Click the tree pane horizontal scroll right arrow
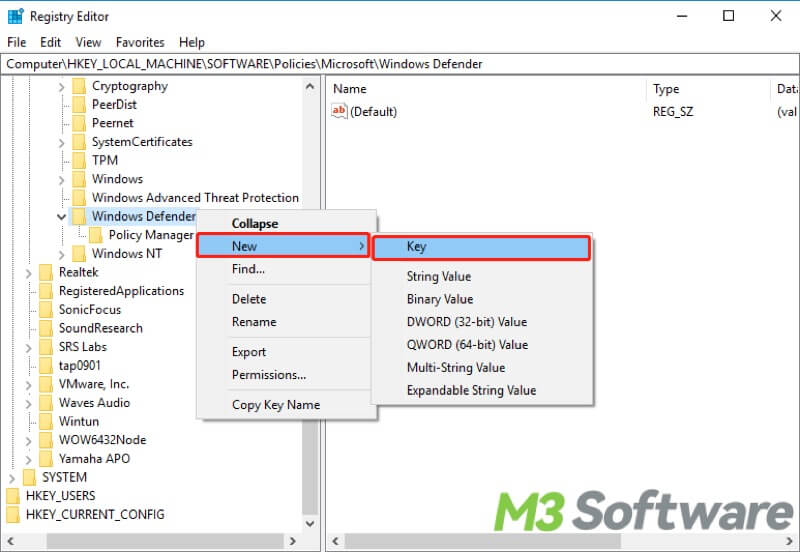The width and height of the screenshot is (800, 552). tap(293, 541)
